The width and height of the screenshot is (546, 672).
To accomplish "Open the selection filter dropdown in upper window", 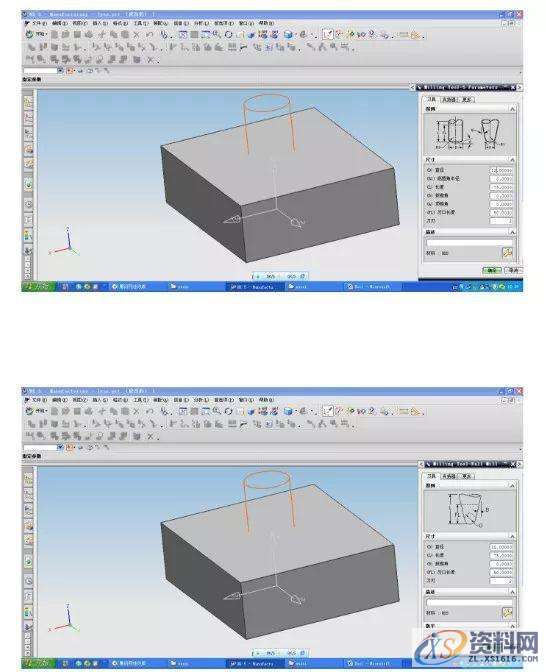I will coord(60,71).
